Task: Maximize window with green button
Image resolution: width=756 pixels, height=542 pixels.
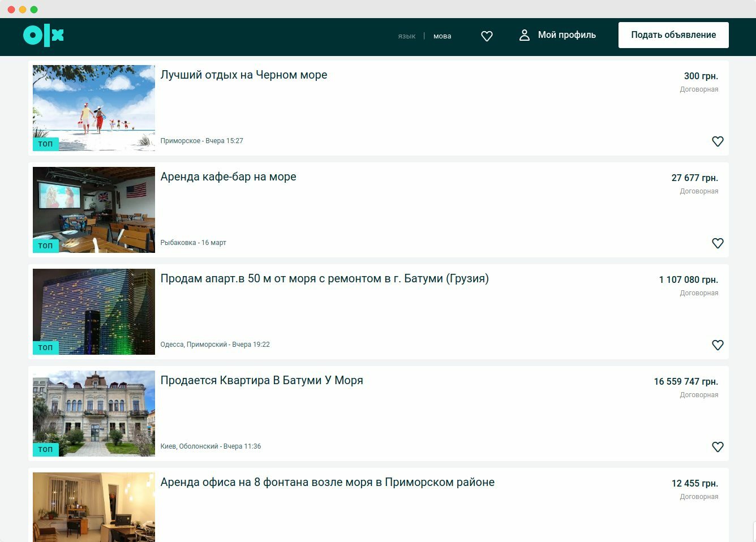Action: [x=34, y=10]
